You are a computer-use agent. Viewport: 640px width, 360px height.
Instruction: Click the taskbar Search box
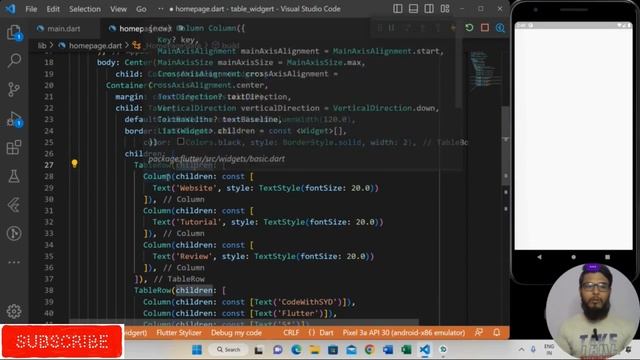[229, 350]
